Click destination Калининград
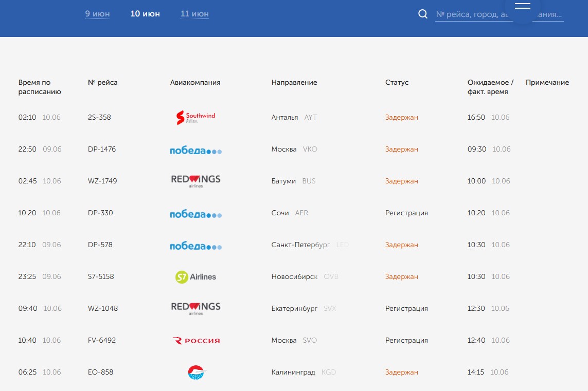This screenshot has width=588, height=391. [293, 372]
